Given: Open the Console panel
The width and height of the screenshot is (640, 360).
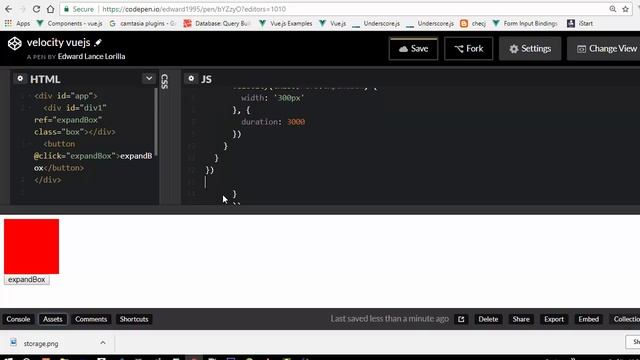Looking at the screenshot, I should 18,319.
